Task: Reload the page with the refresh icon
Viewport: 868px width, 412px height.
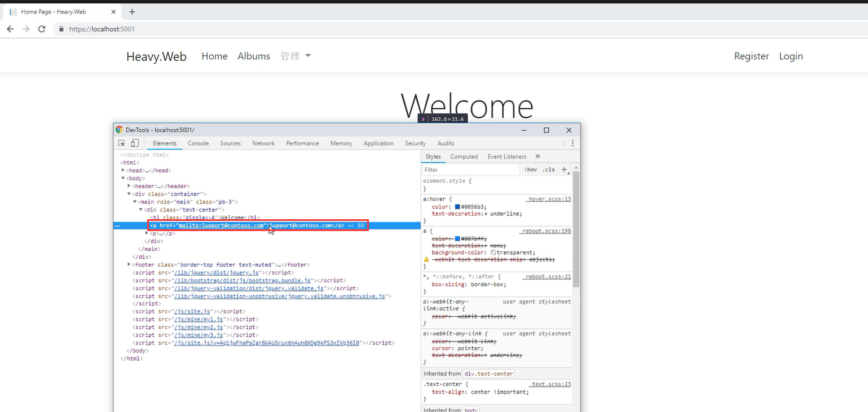Action: (42, 29)
